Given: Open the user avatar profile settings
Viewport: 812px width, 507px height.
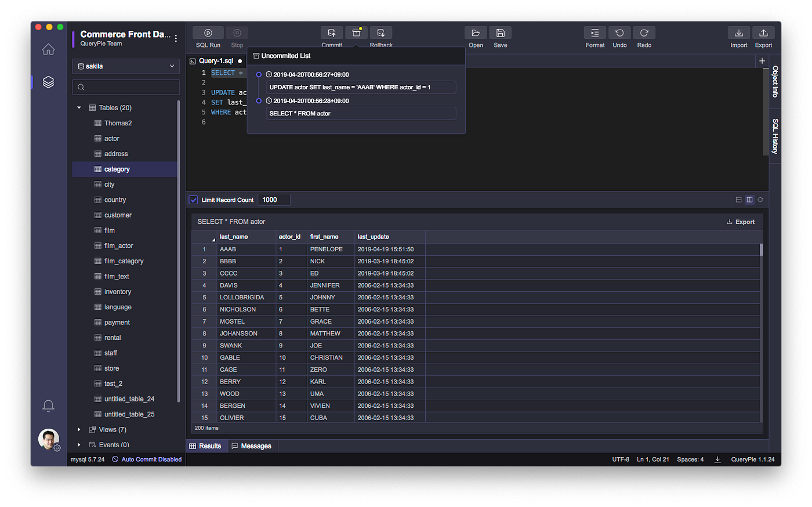Looking at the screenshot, I should pyautogui.click(x=49, y=439).
